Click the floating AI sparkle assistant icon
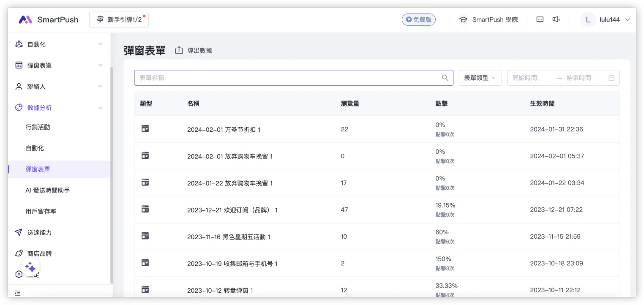 click(x=30, y=267)
